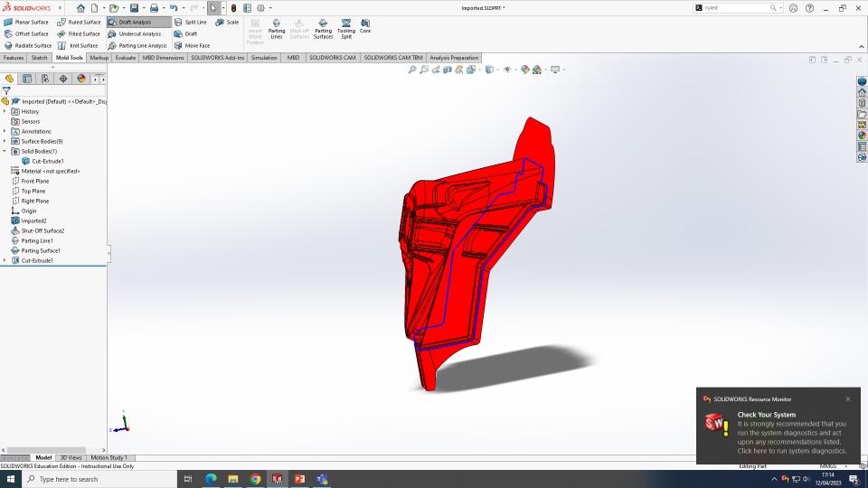Switch to the Motion Study 1 tab
The width and height of the screenshot is (868, 488).
(x=108, y=457)
